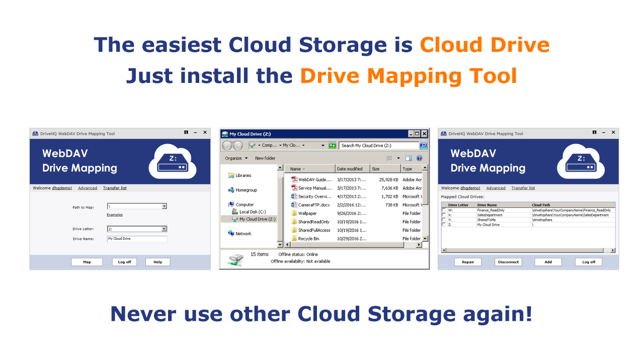This screenshot has width=644, height=362.
Task: Sort by the Size column header
Action: (385, 169)
